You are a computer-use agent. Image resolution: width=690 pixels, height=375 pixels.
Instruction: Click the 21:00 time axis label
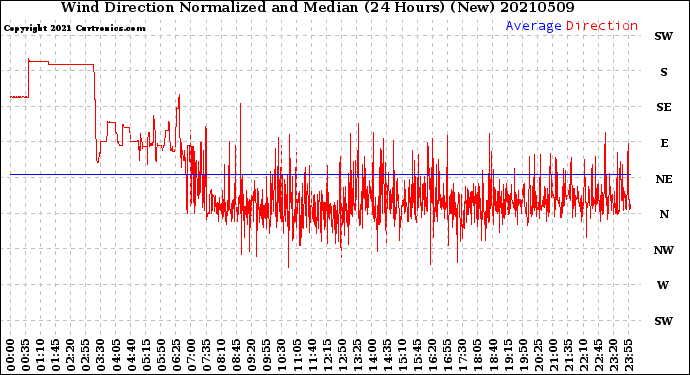point(553,355)
